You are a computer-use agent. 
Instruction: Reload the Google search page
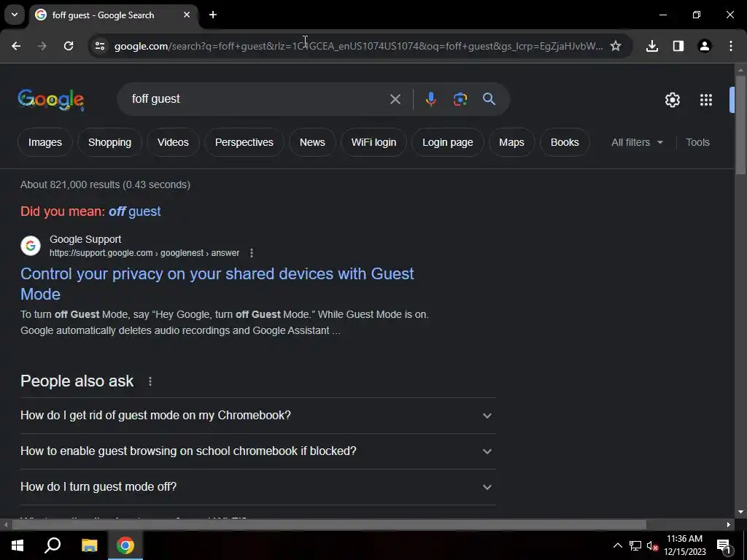(x=69, y=46)
